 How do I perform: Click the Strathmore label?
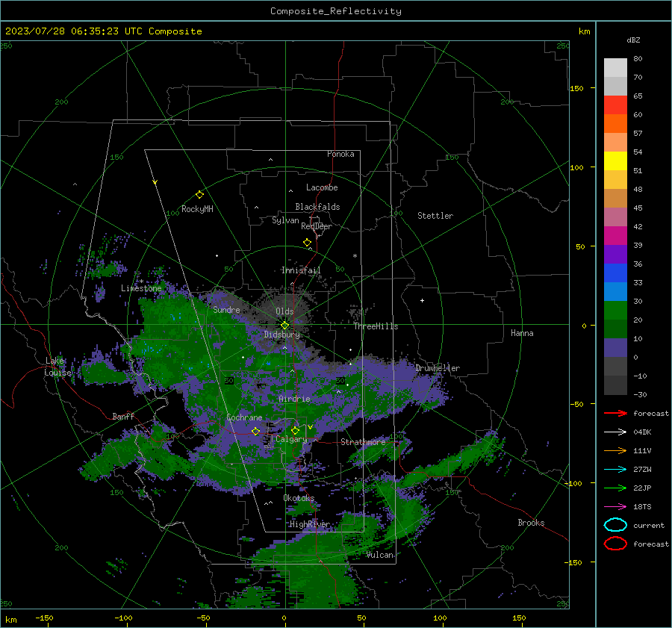click(x=363, y=442)
